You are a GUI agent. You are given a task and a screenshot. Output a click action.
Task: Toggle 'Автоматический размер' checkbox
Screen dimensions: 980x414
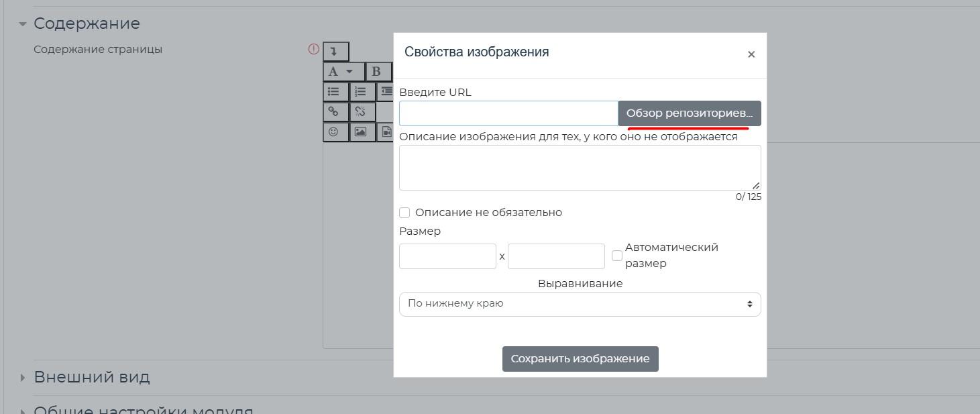pyautogui.click(x=617, y=256)
